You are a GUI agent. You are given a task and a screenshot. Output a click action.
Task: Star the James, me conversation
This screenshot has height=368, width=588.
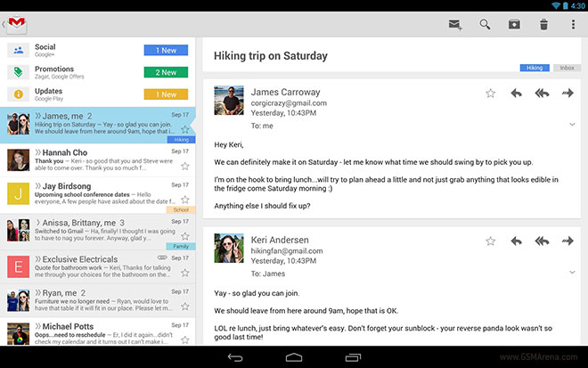point(185,129)
